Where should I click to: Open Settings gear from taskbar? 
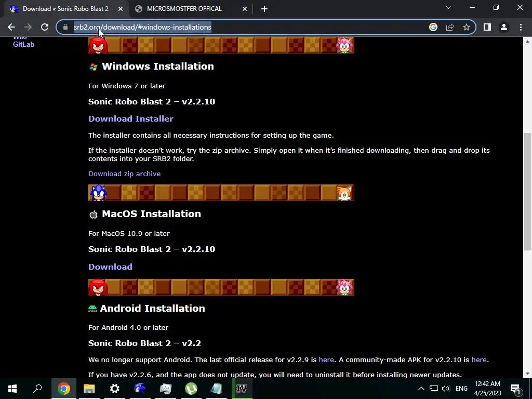(115, 389)
